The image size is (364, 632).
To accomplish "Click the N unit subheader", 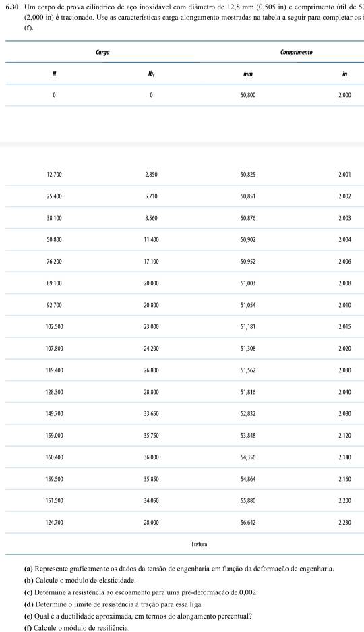I will coord(54,74).
